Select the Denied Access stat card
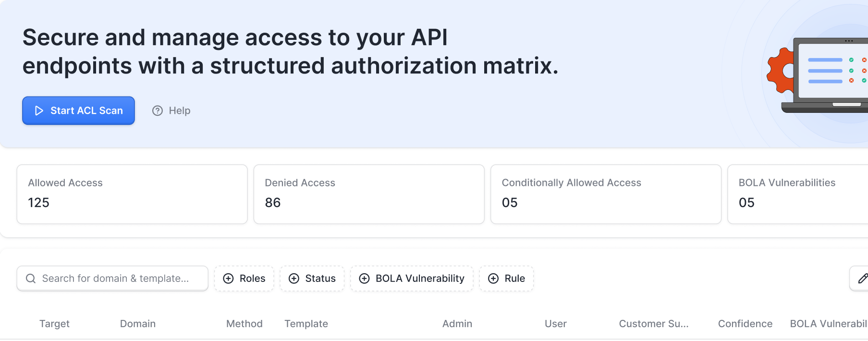The height and width of the screenshot is (341, 868). click(x=368, y=194)
